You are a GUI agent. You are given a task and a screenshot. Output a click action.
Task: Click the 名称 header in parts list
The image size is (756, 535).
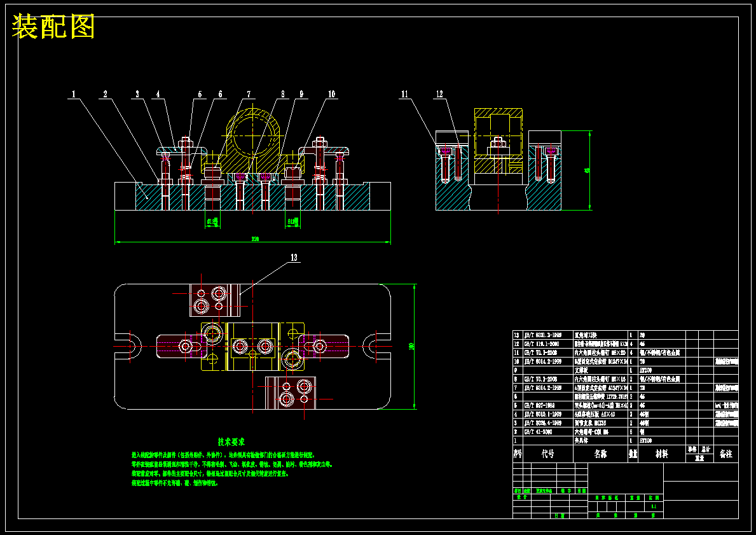coord(601,454)
